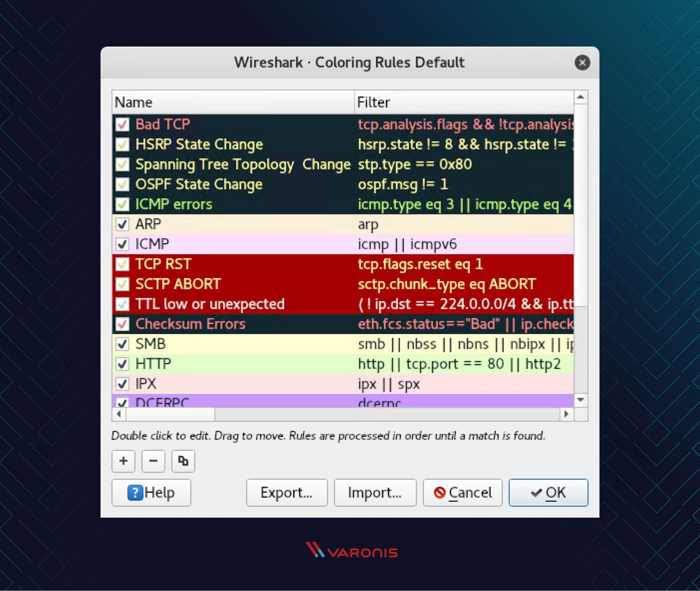Select the 'sctp.chunk_type eq ABORT' filter
The width and height of the screenshot is (700, 591).
[x=447, y=284]
